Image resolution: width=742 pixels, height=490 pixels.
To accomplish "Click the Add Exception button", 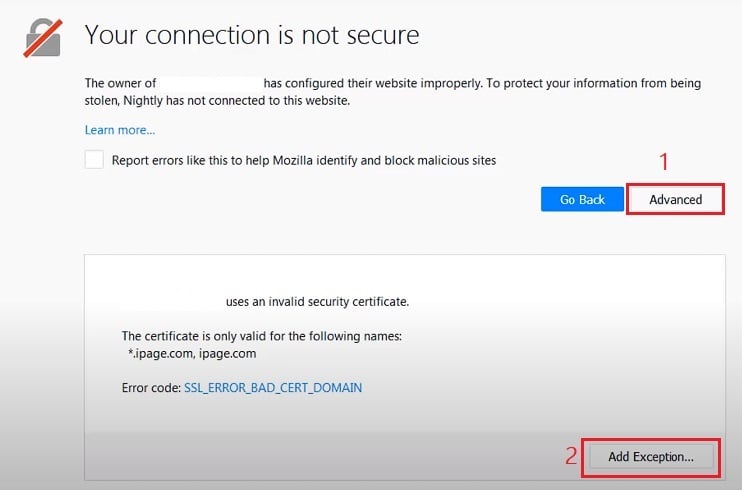I will pyautogui.click(x=651, y=457).
